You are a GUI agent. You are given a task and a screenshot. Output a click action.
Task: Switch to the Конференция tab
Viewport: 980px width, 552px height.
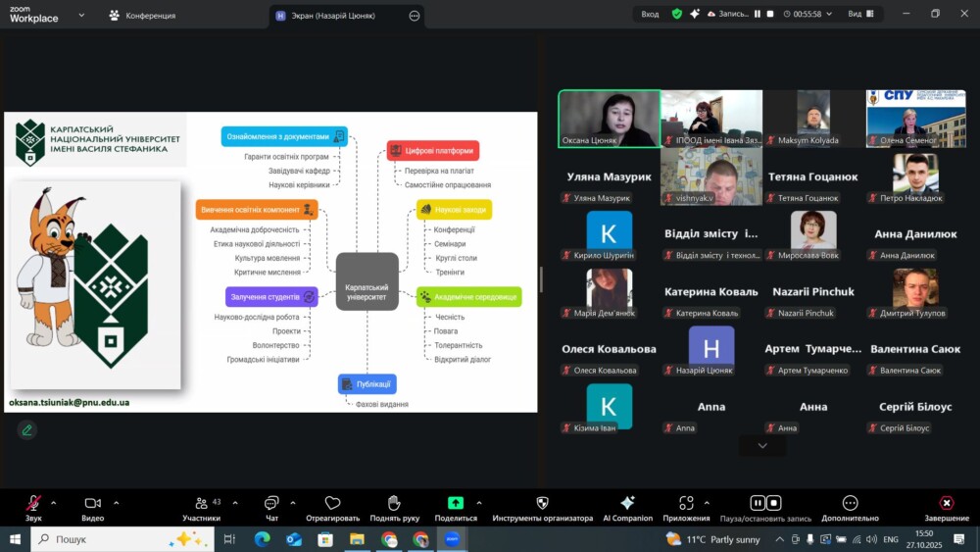click(x=143, y=16)
